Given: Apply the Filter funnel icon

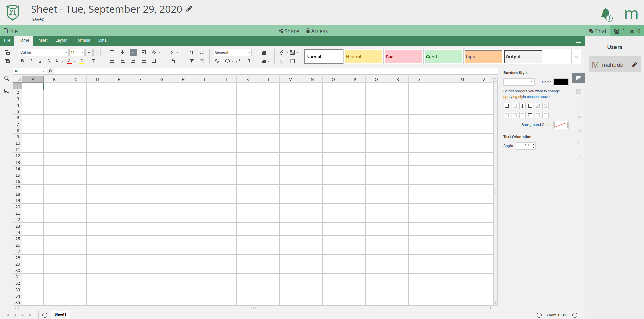Looking at the screenshot, I should coord(192,61).
